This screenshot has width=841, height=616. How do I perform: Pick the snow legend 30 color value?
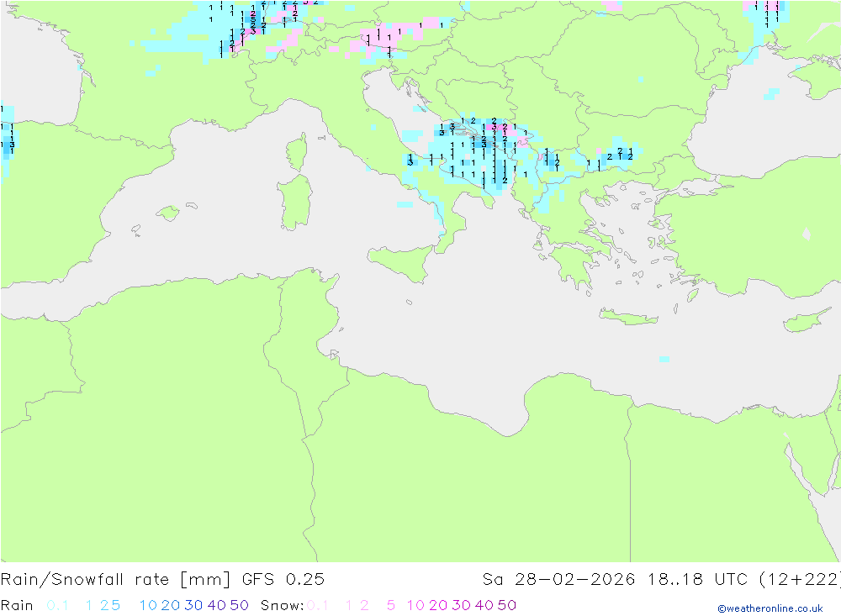pos(461,605)
